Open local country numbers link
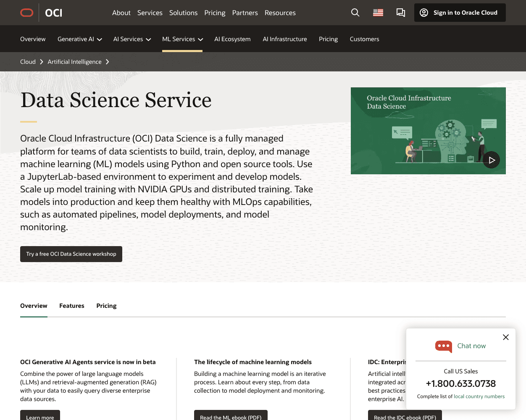The image size is (526, 420). coord(479,396)
